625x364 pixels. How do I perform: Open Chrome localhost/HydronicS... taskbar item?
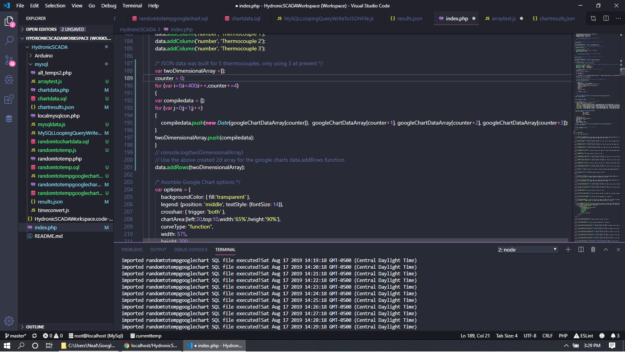coord(151,346)
